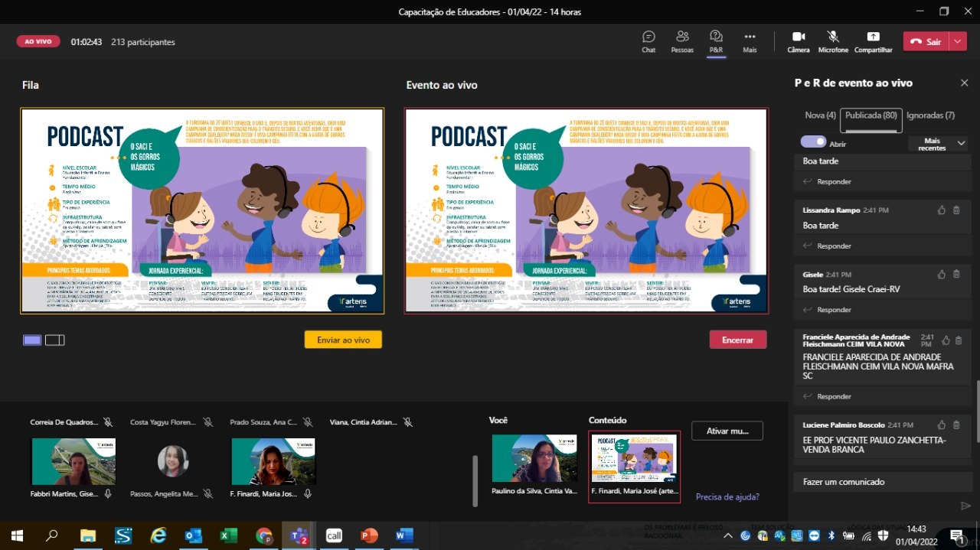Open PowerPoint from the taskbar
This screenshot has width=980, height=550.
pos(369,535)
